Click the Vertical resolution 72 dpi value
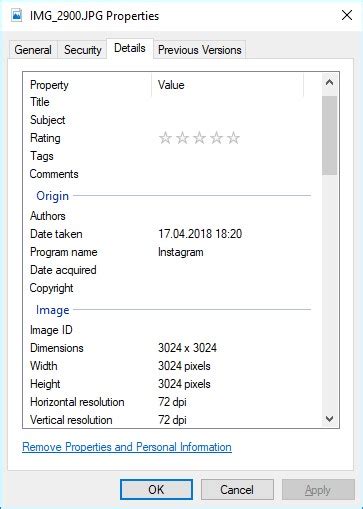 (x=172, y=420)
